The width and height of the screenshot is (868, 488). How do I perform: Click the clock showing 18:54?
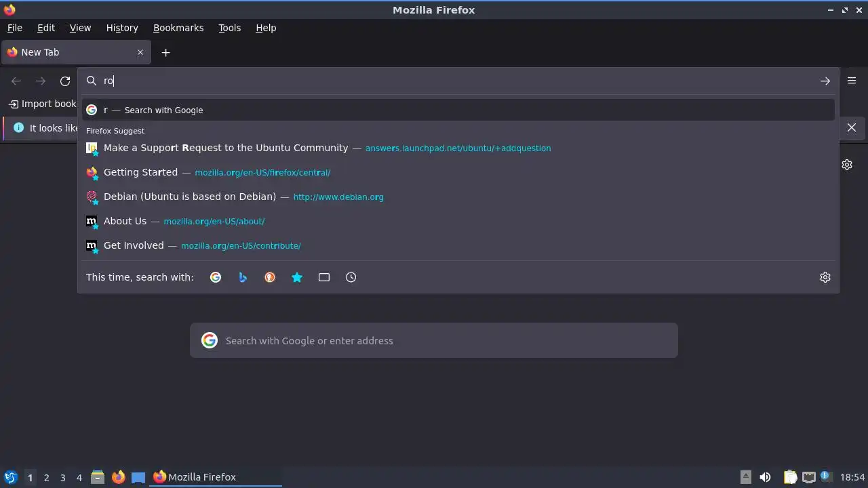pos(852,477)
